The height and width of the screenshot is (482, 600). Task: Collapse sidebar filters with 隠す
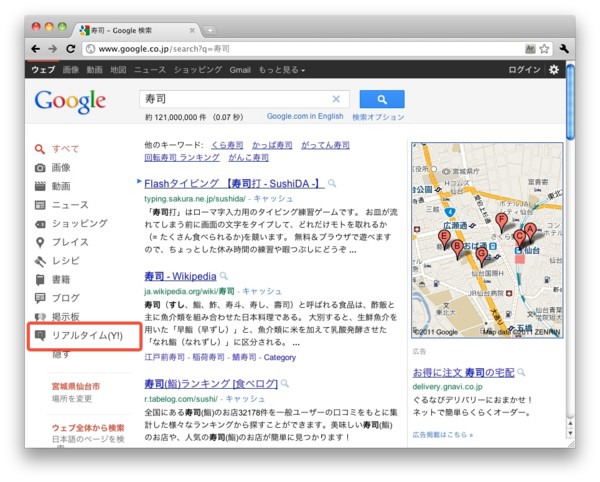pos(61,355)
